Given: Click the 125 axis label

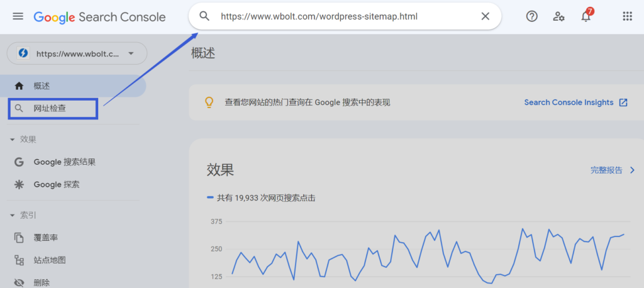Looking at the screenshot, I should pos(216,277).
